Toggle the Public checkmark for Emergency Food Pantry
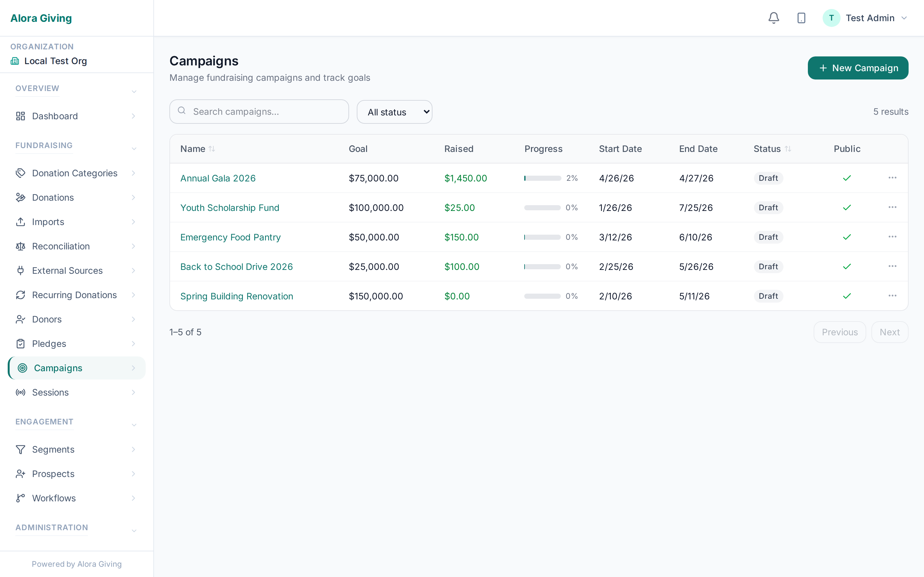The height and width of the screenshot is (577, 924). point(847,237)
